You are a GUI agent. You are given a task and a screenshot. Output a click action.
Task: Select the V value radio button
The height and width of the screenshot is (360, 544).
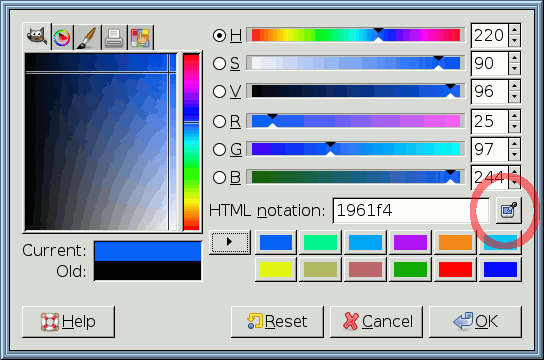[219, 92]
